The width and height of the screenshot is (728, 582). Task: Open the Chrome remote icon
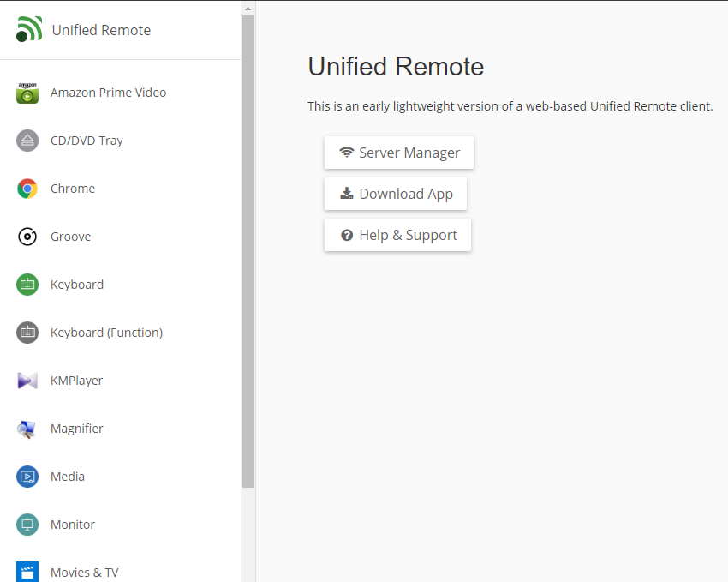[27, 189]
